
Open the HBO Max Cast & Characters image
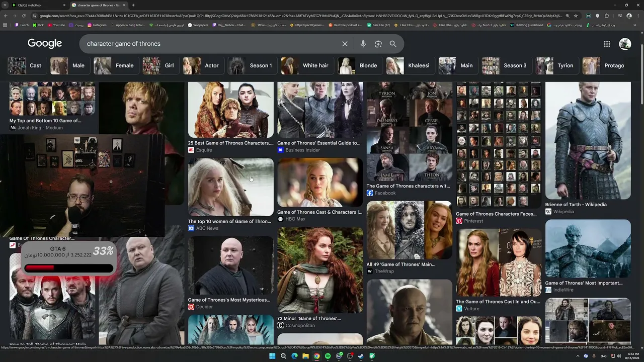[320, 183]
